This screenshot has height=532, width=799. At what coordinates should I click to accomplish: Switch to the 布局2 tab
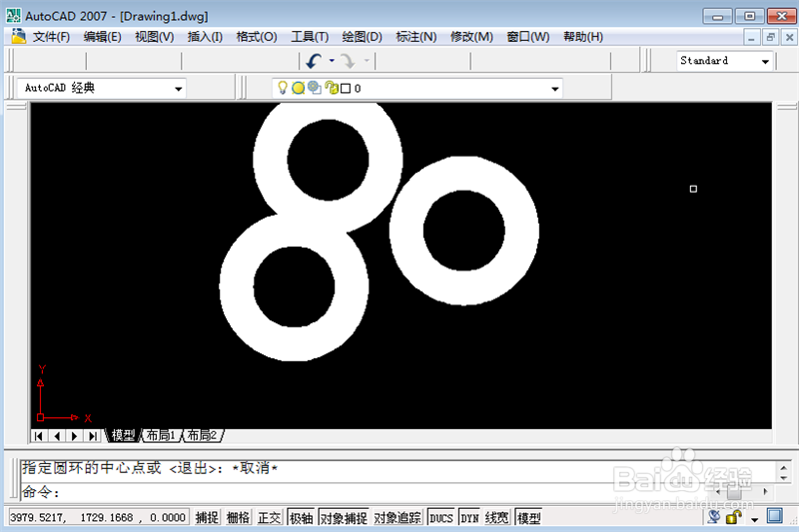click(x=202, y=435)
